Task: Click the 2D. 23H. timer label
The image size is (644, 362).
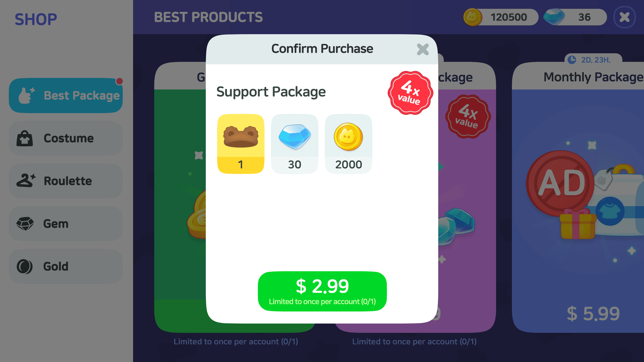Action: (596, 60)
